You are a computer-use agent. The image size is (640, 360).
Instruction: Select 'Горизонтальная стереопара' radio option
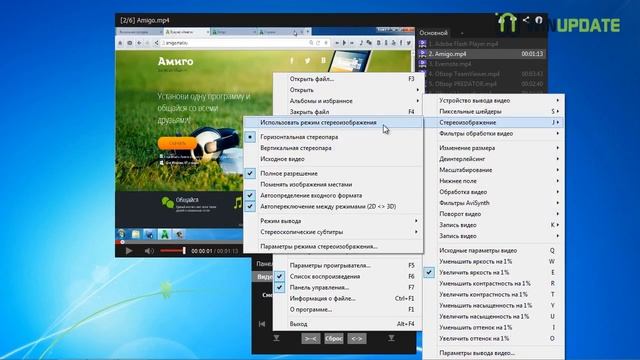[x=333, y=137]
